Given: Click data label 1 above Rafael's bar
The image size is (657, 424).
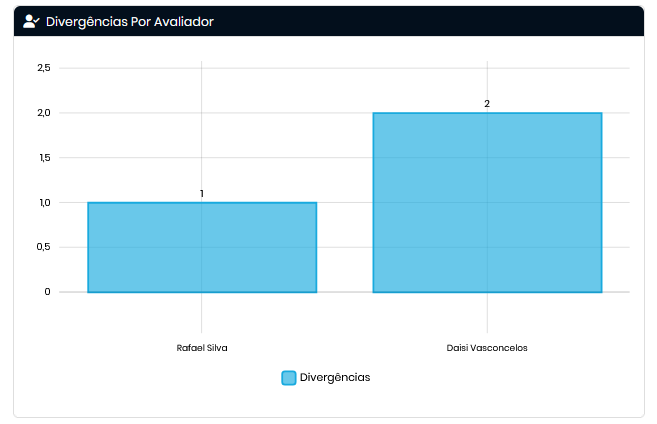Looking at the screenshot, I should (202, 193).
